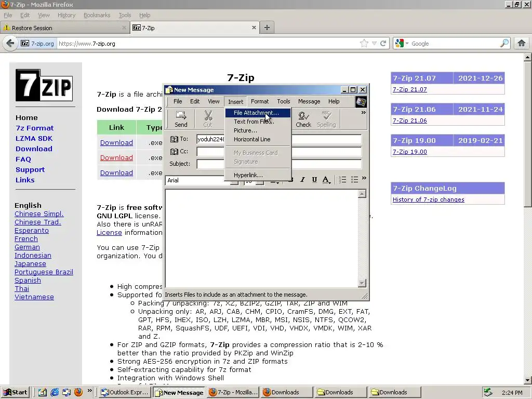This screenshot has height=399, width=532.
Task: Launch Internet Explorer from Quick Launch
Action: tap(55, 392)
